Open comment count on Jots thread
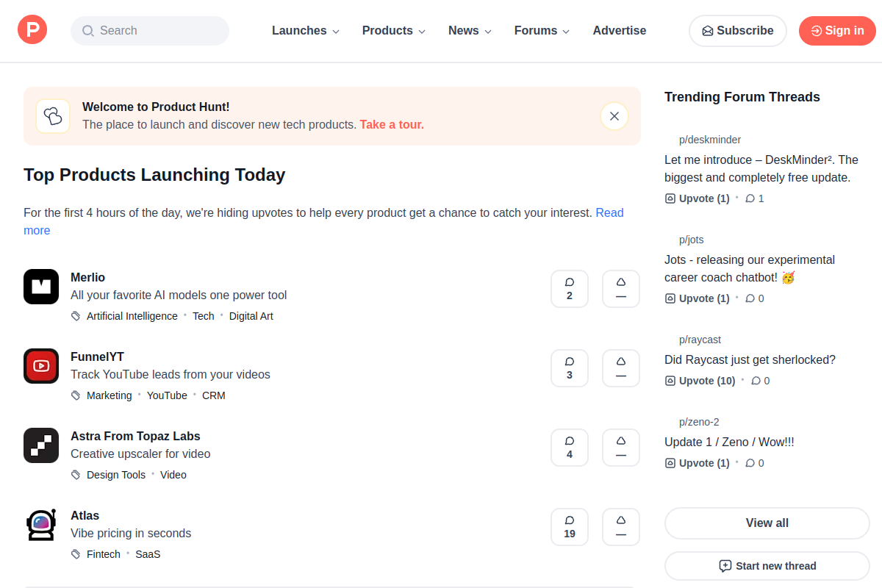This screenshot has height=588, width=882. [755, 298]
